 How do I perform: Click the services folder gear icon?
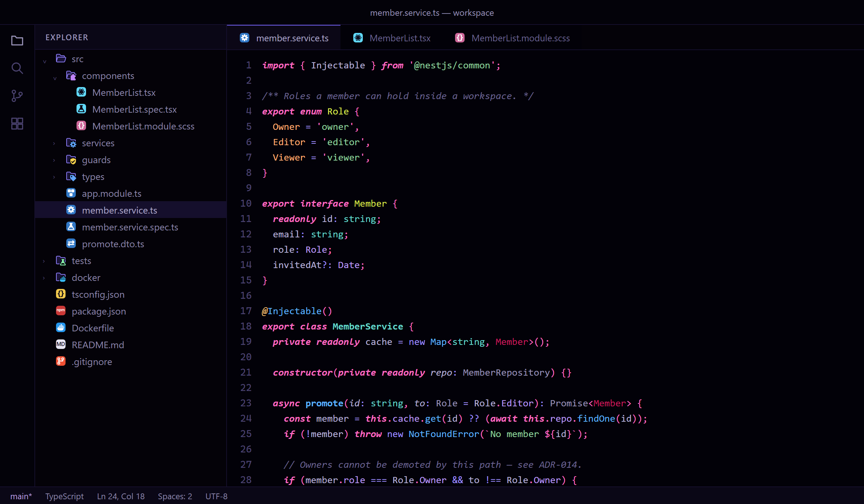click(x=71, y=143)
